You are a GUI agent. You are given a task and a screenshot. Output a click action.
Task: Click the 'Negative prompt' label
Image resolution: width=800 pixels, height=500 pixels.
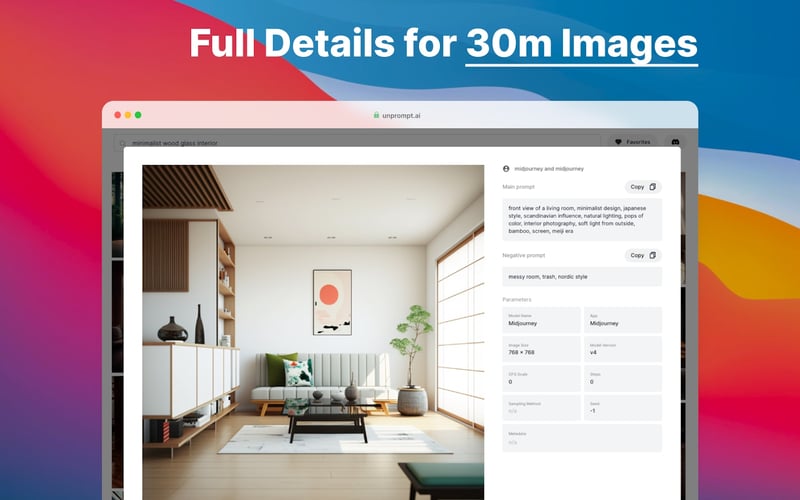(523, 255)
